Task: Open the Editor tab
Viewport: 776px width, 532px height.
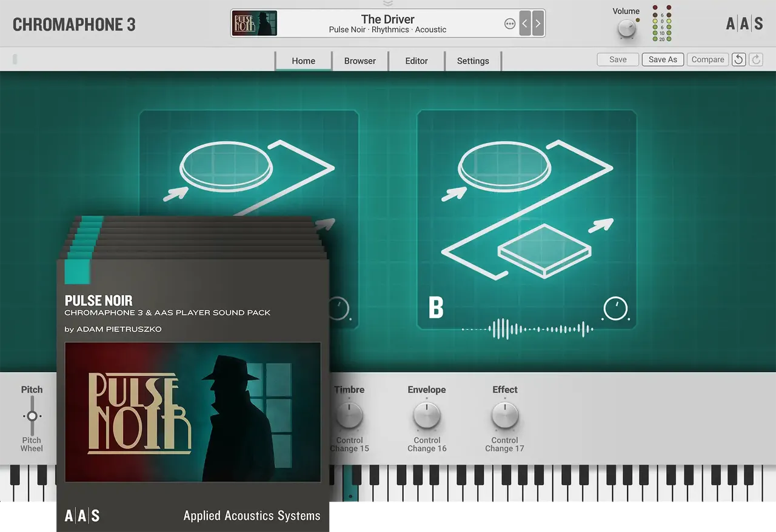Action: click(416, 61)
